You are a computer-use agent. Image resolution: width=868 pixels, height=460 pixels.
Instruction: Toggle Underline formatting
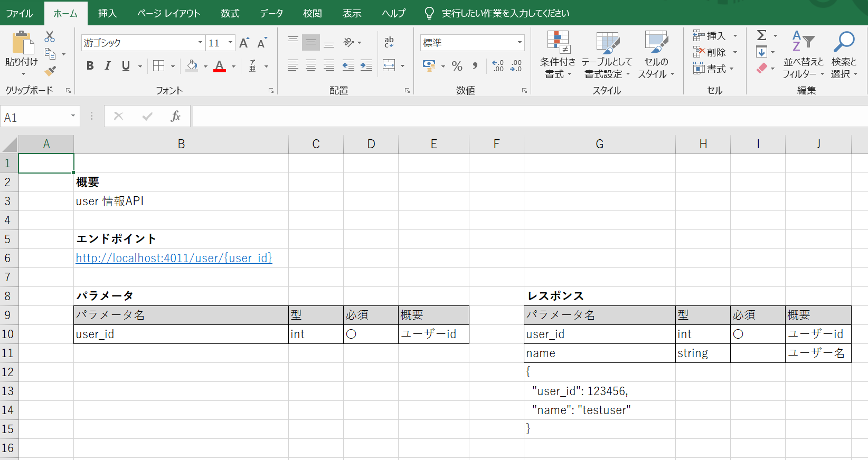[126, 66]
